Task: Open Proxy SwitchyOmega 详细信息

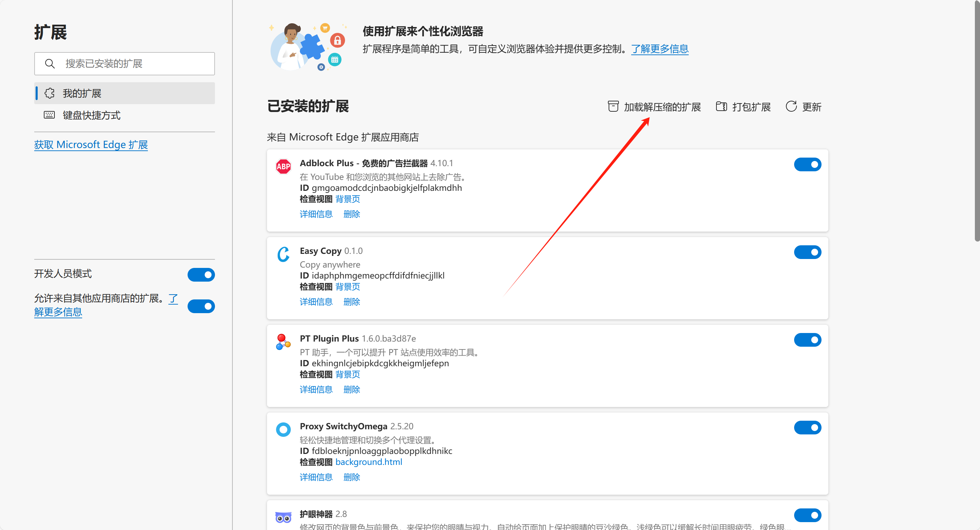Action: pos(316,477)
